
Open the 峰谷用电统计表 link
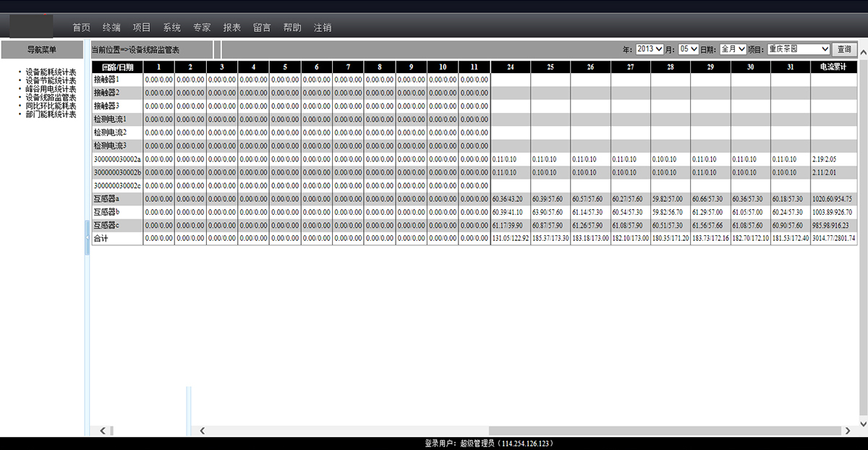pos(51,89)
